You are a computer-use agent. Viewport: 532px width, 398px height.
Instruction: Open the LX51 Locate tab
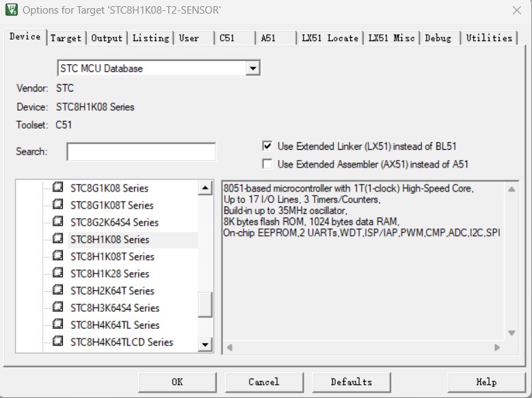[x=330, y=38]
